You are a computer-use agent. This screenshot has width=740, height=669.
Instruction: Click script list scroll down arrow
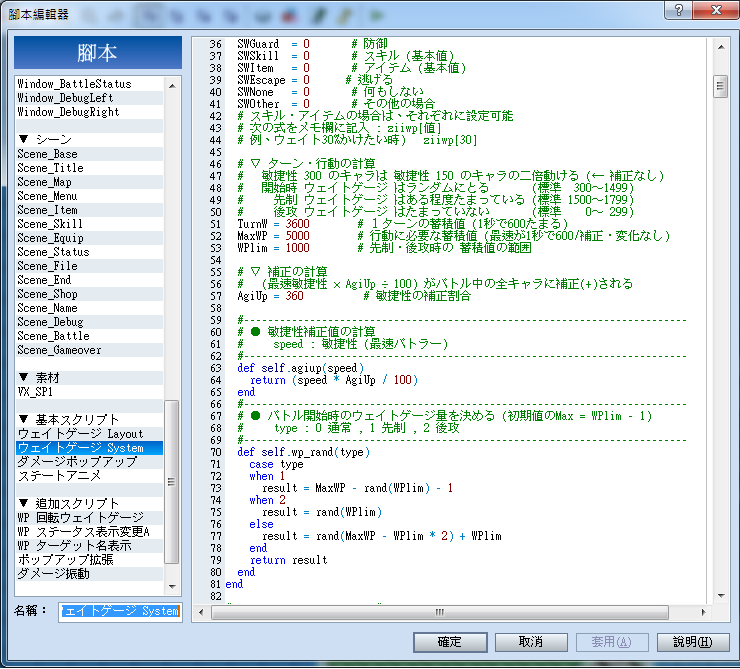172,586
